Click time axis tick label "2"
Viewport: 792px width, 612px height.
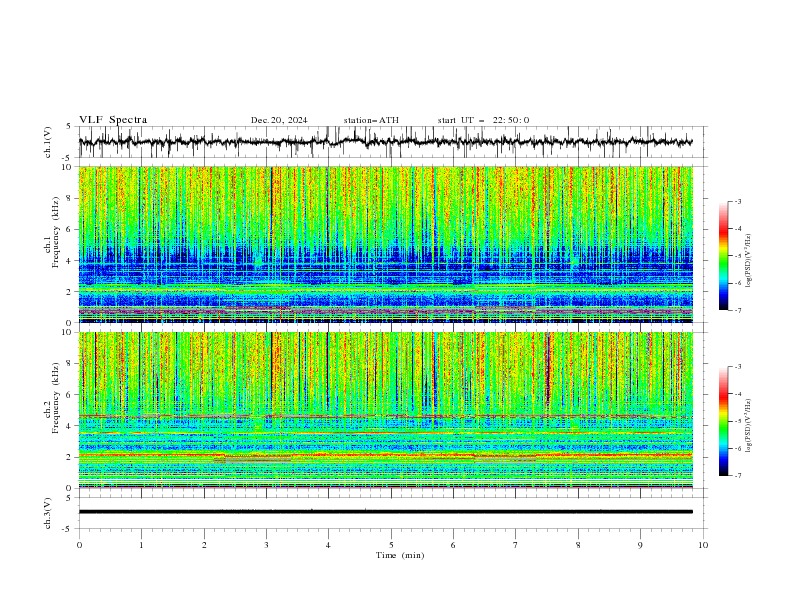(x=204, y=545)
